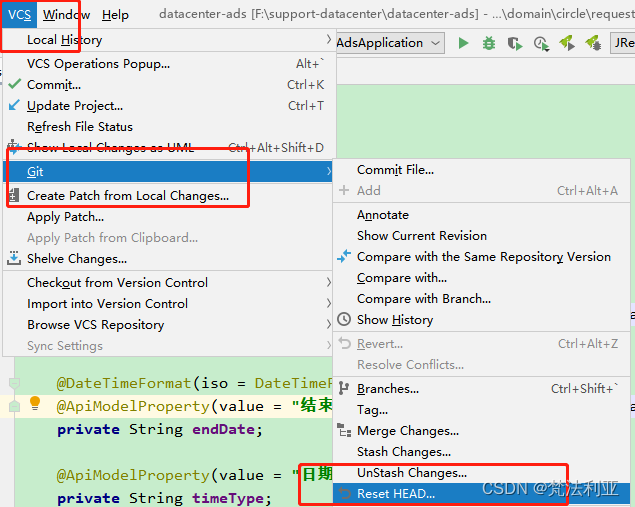Select Reset HEAD...
This screenshot has height=507, width=635.
pos(482,494)
